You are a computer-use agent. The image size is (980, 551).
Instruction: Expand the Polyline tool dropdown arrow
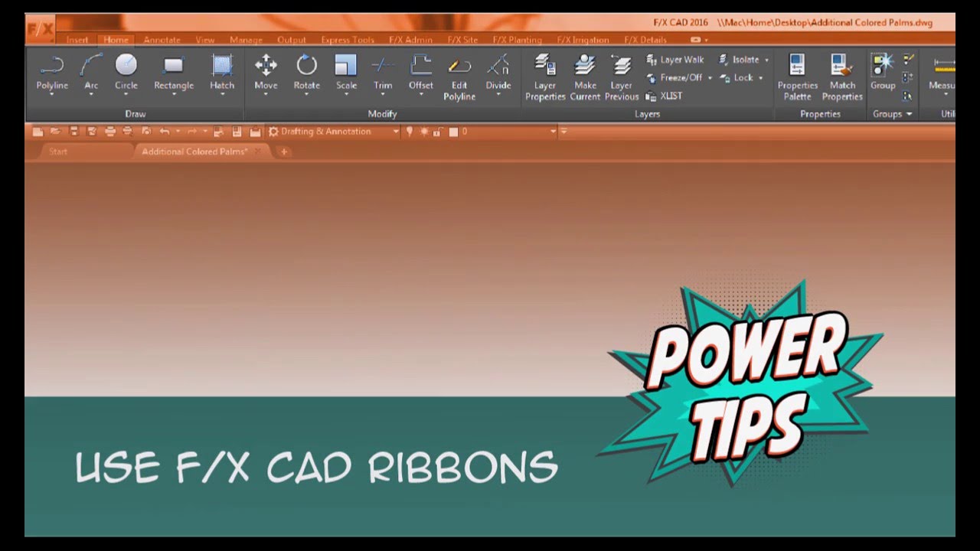52,94
